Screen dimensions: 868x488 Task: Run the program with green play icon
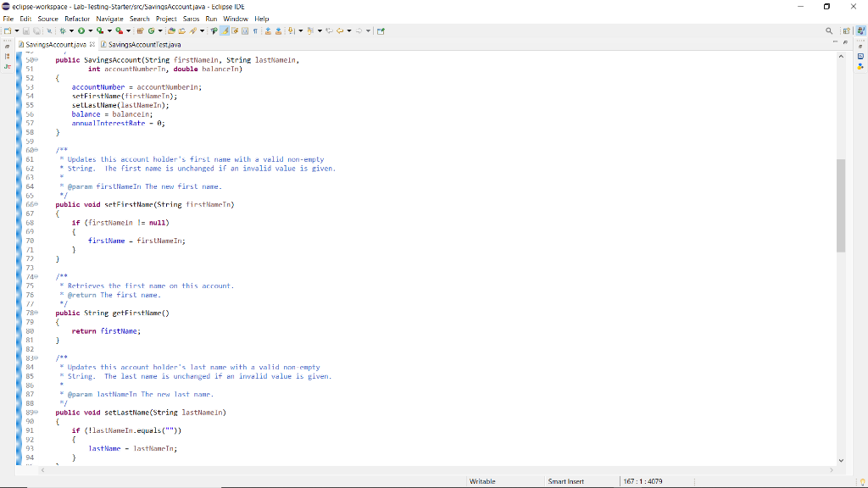81,31
